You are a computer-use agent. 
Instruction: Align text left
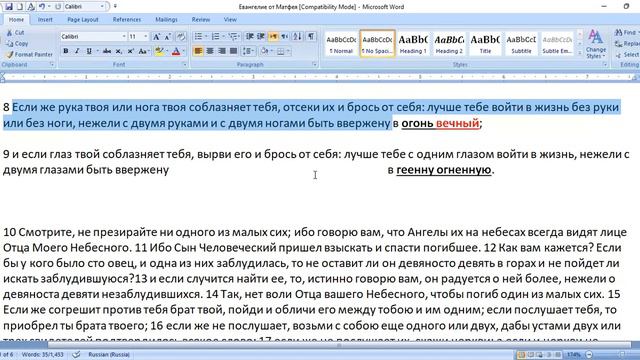[198, 51]
